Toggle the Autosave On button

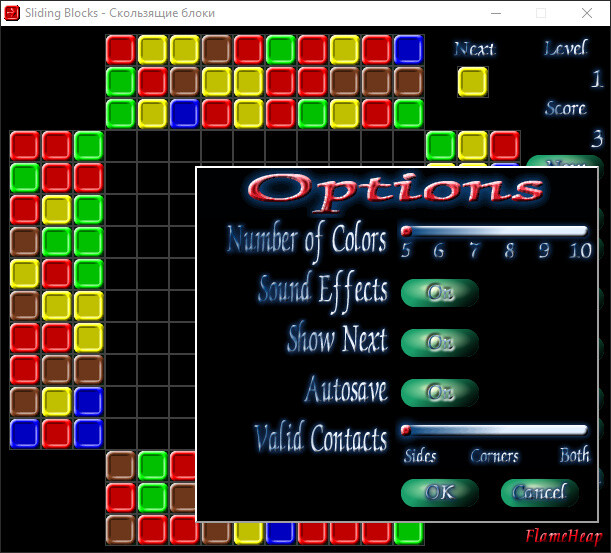tap(440, 392)
